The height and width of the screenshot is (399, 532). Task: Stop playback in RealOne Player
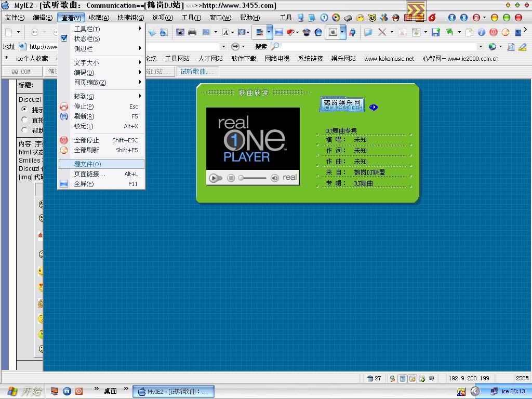231,178
